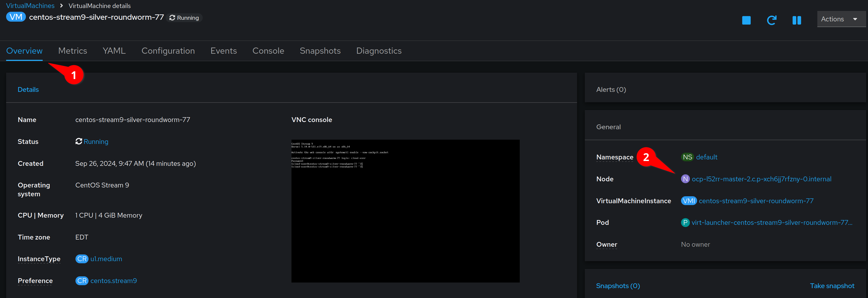The height and width of the screenshot is (298, 868).
Task: Switch to the Console tab
Action: 269,51
